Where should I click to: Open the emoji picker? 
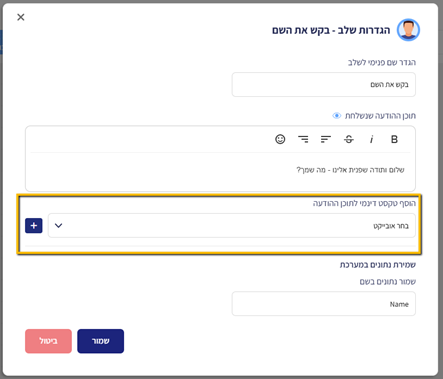pyautogui.click(x=280, y=139)
